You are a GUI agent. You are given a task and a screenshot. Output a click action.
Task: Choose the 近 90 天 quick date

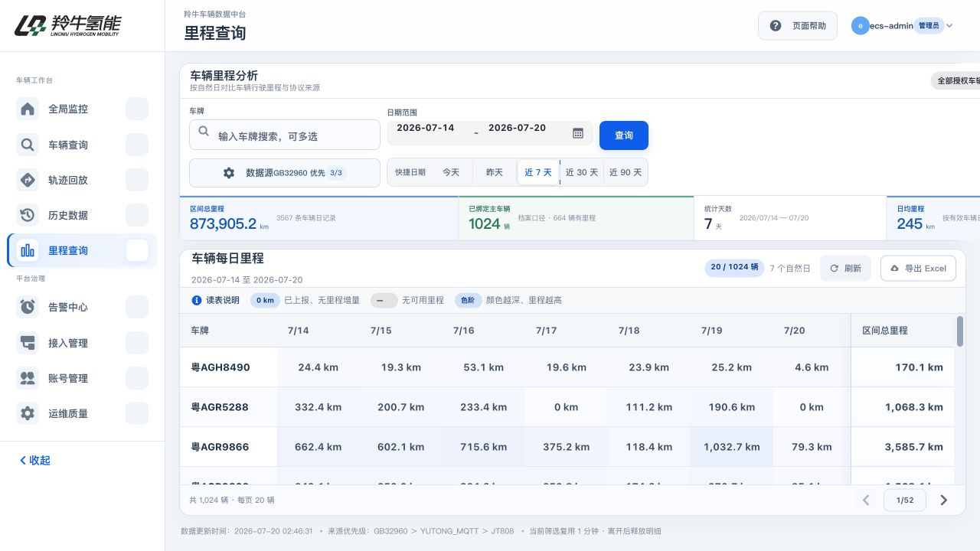[626, 172]
